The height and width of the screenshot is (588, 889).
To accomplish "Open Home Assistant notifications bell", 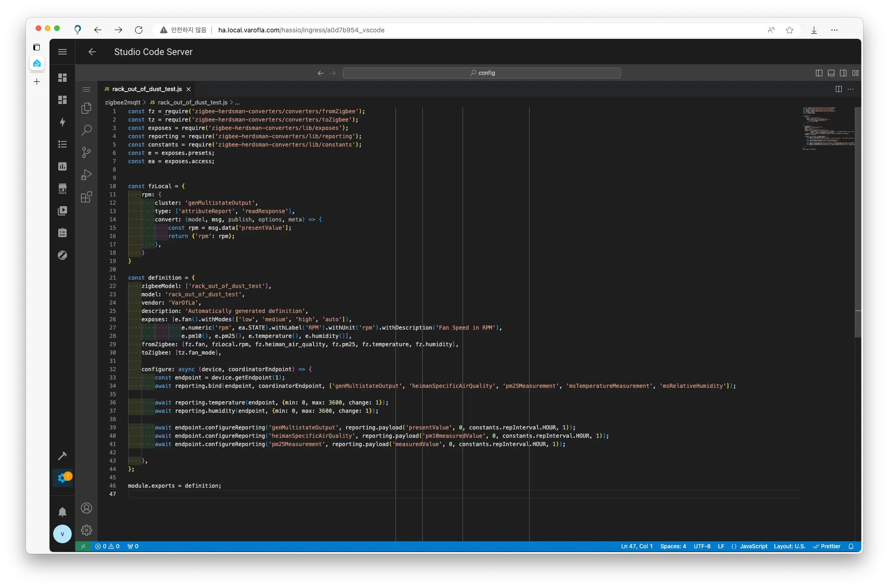I will [x=62, y=512].
